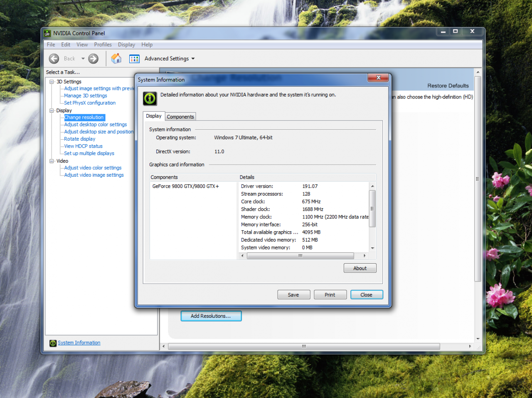532x398 pixels.
Task: Open the Advanced Settings dropdown
Action: click(x=193, y=59)
